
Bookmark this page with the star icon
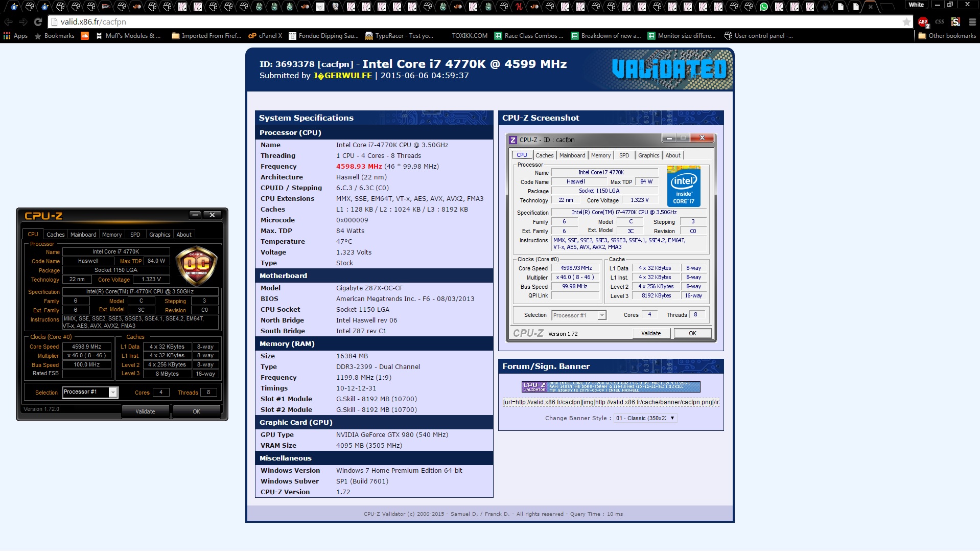[906, 22]
